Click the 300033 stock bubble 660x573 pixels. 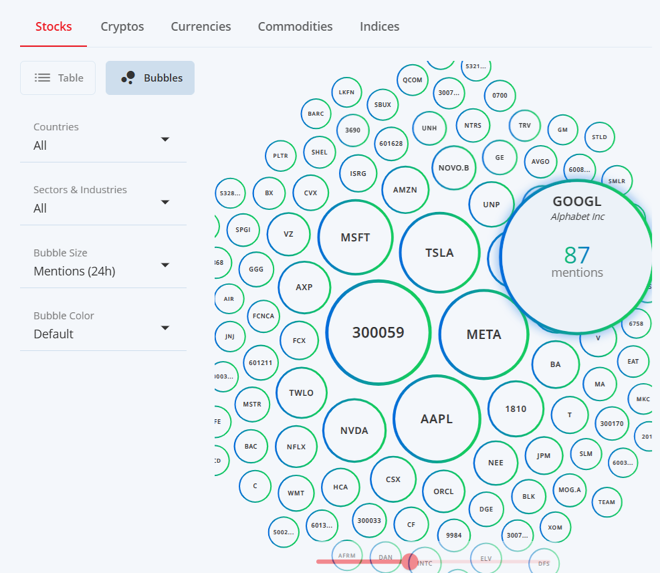[x=369, y=520]
